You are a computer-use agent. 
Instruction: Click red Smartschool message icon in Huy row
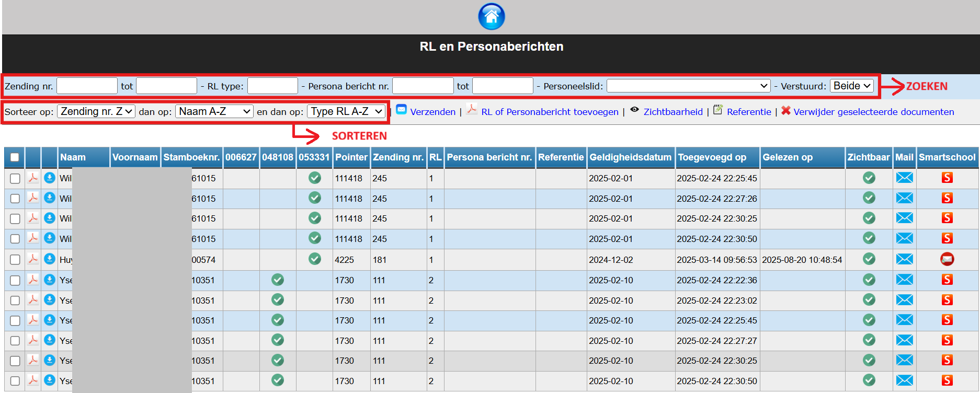coord(947,259)
